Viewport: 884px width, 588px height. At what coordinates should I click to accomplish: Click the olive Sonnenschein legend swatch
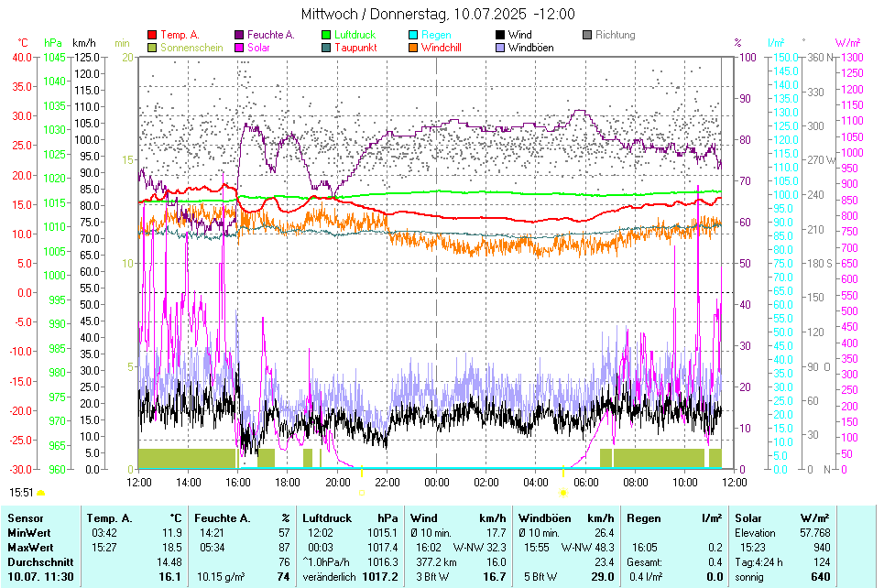pos(152,48)
